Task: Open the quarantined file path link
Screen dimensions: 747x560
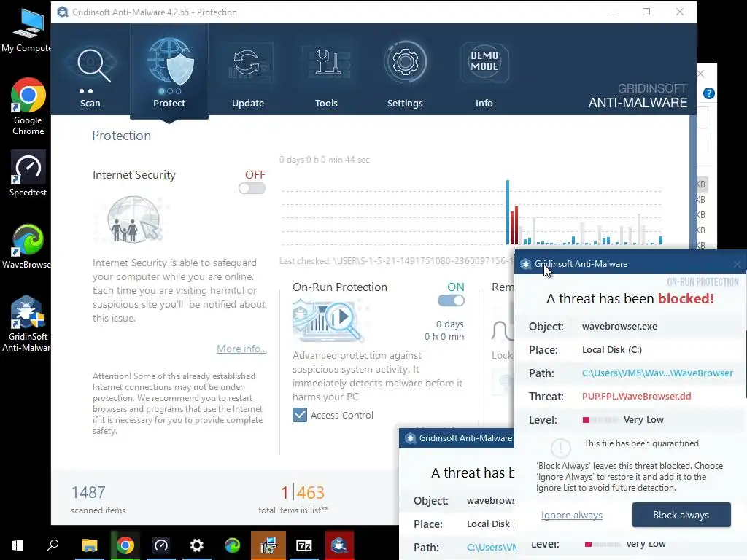Action: pyautogui.click(x=657, y=373)
